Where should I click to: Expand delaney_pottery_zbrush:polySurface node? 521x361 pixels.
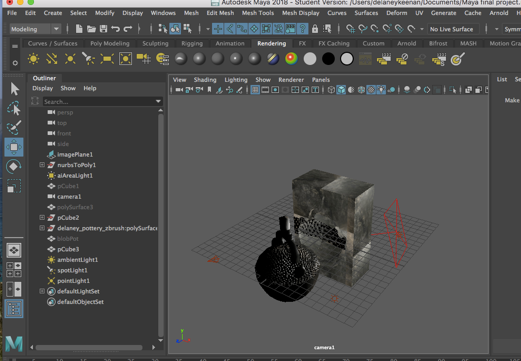(42, 228)
